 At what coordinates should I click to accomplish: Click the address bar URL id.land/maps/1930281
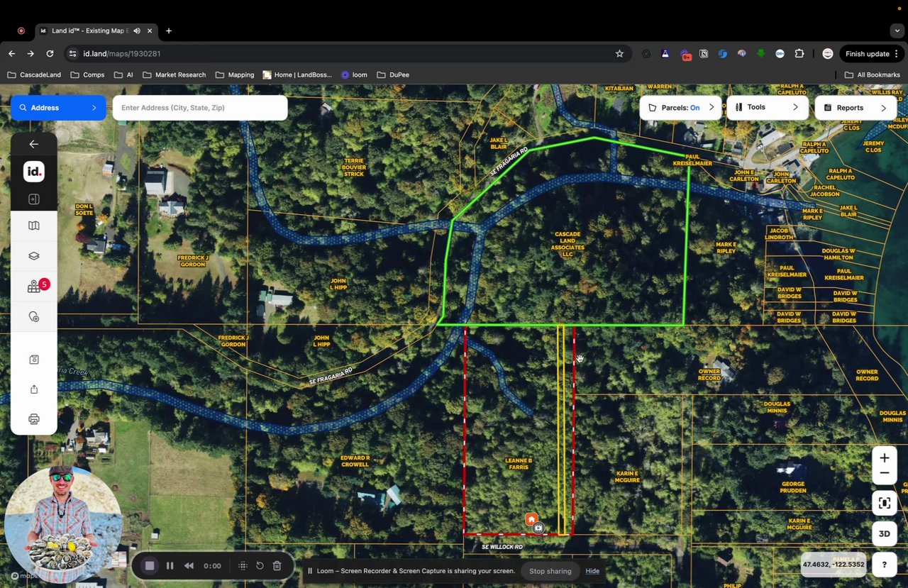point(122,54)
